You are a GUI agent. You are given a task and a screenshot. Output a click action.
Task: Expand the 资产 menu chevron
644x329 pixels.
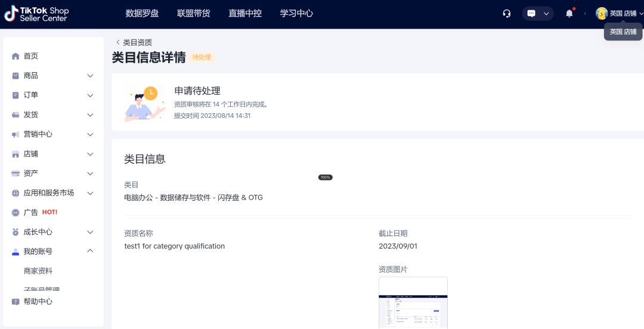coord(91,173)
